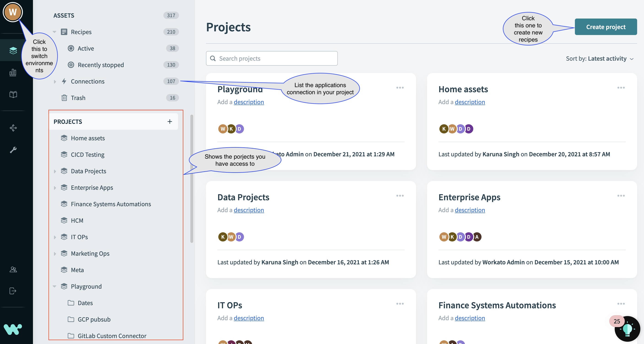Add a description to Enterprise Apps
This screenshot has width=644, height=344.
click(470, 210)
